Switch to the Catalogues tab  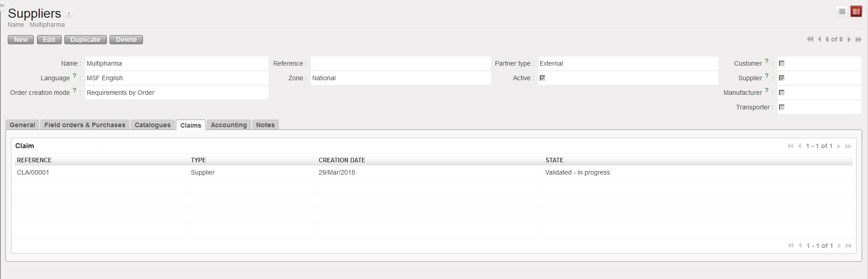coord(153,125)
